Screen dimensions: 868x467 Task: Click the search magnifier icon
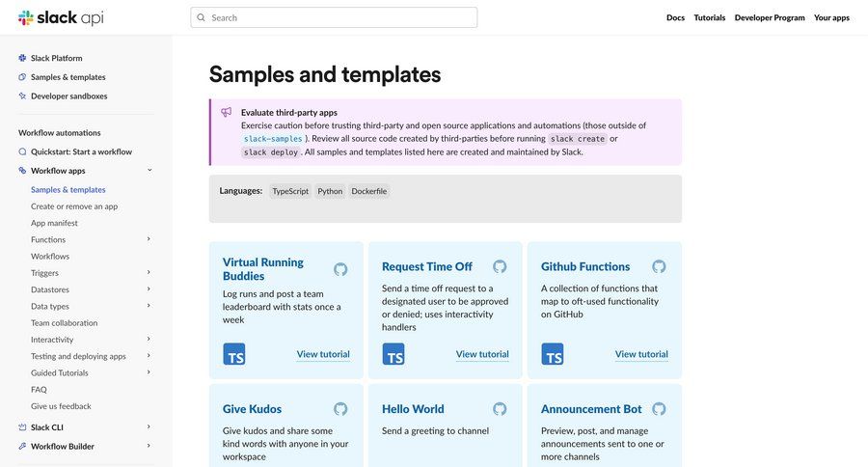201,17
